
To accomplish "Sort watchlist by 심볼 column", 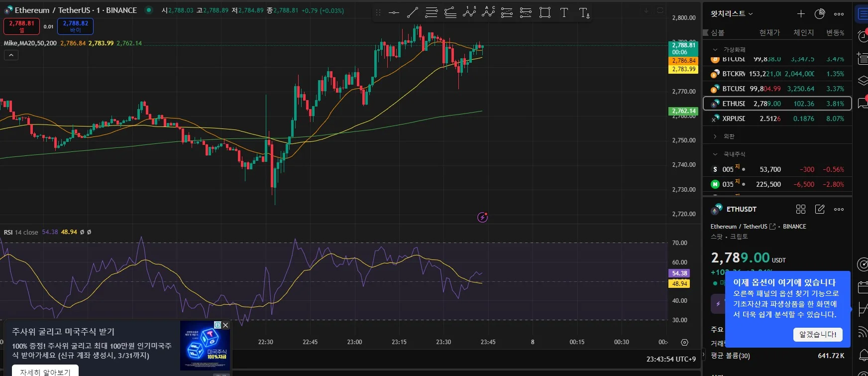I will pyautogui.click(x=717, y=33).
